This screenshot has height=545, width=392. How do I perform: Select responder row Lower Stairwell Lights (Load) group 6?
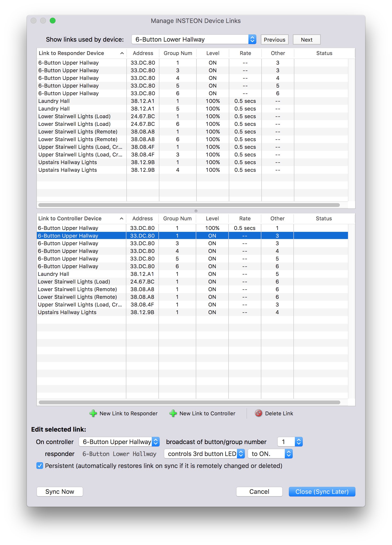point(192,124)
